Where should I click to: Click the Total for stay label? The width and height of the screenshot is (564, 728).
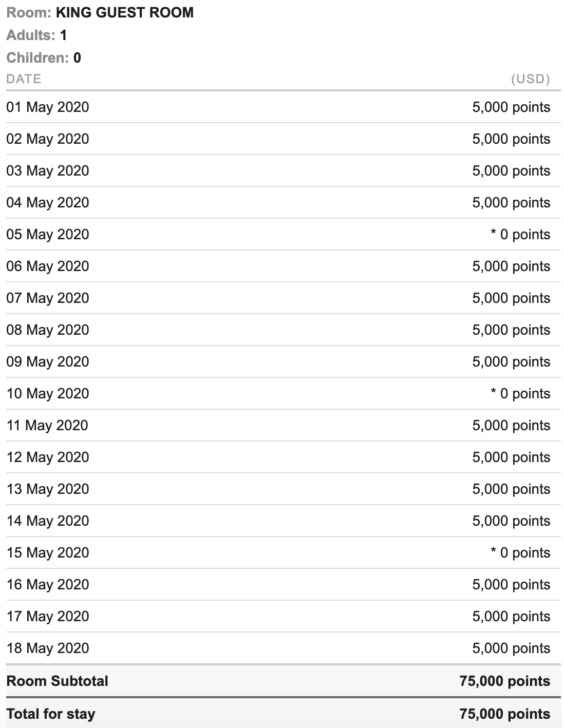pos(51,714)
